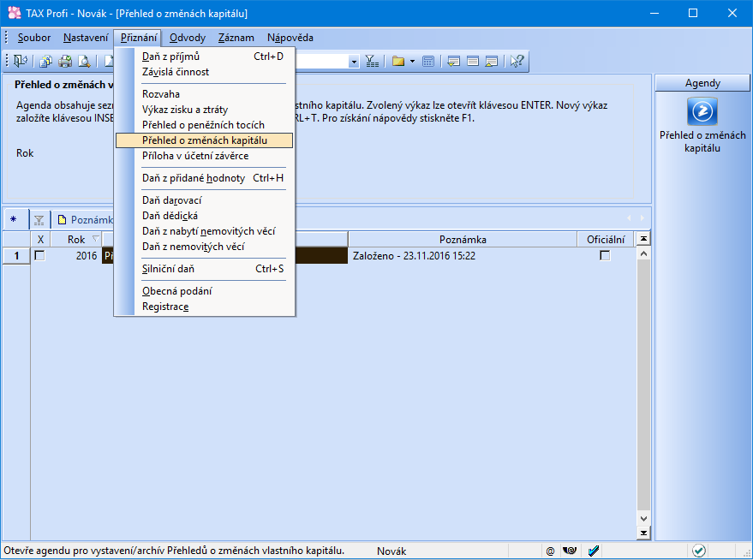Click the green circled check status icon
This screenshot has height=560, width=753.
point(699,551)
